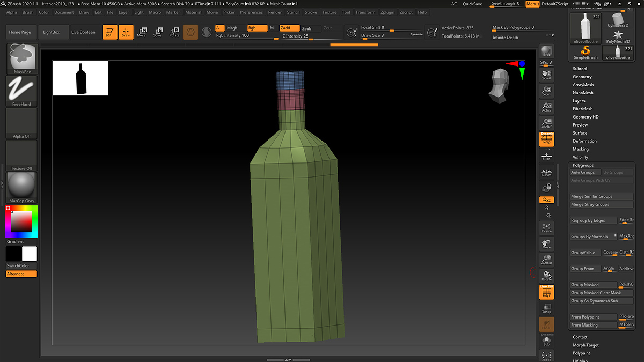Click the camera head orientation icon
Image resolution: width=644 pixels, height=362 pixels.
[x=500, y=85]
